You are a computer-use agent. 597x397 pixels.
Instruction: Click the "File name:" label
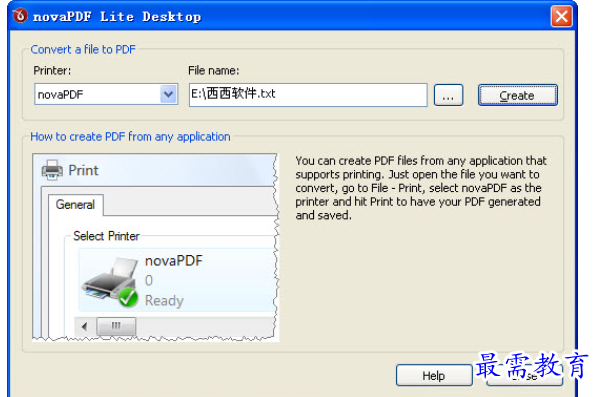click(x=214, y=70)
